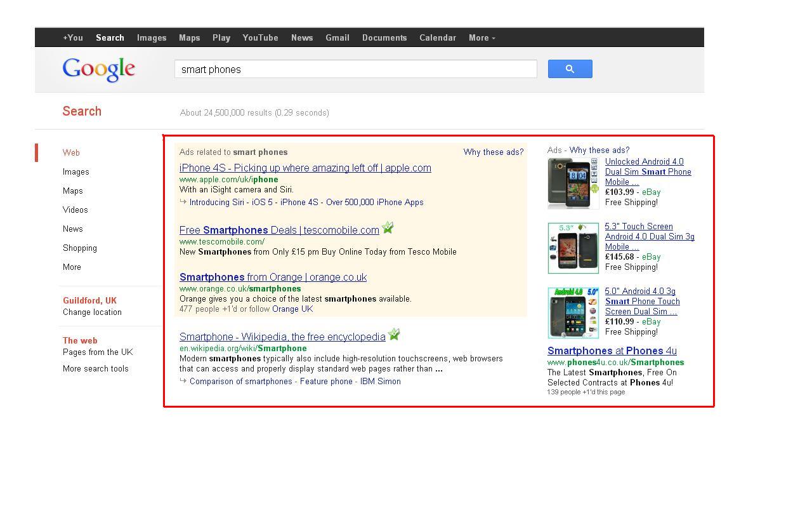
Task: Open Smartphones at Phones 4u ad
Action: coord(612,351)
